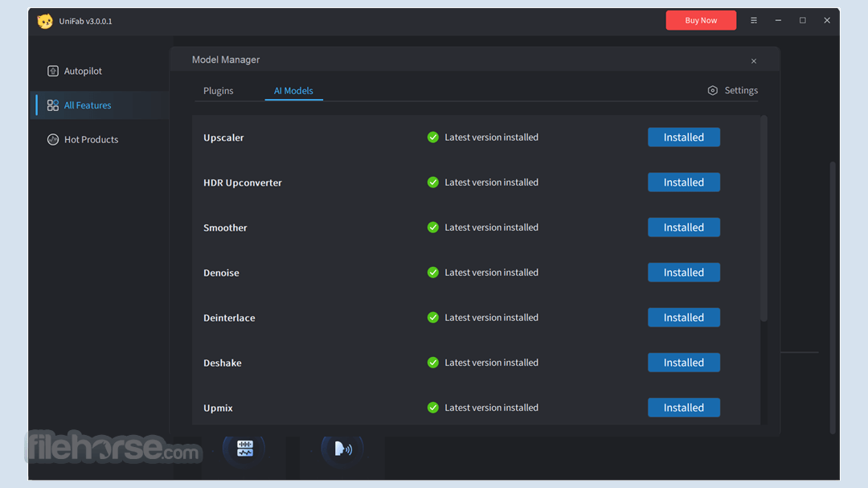Click the model list scrollbar thumb
Screen dimensions: 868x488
tap(764, 218)
